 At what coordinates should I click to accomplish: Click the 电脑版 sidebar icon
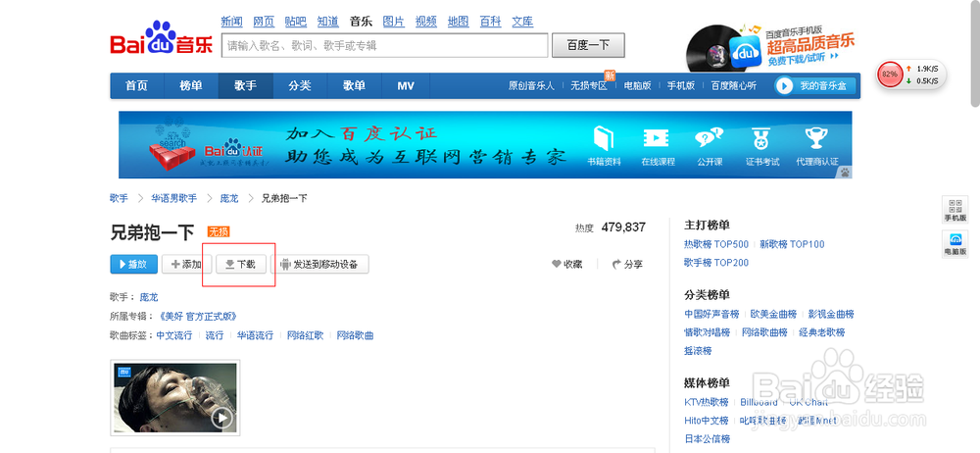[x=955, y=244]
